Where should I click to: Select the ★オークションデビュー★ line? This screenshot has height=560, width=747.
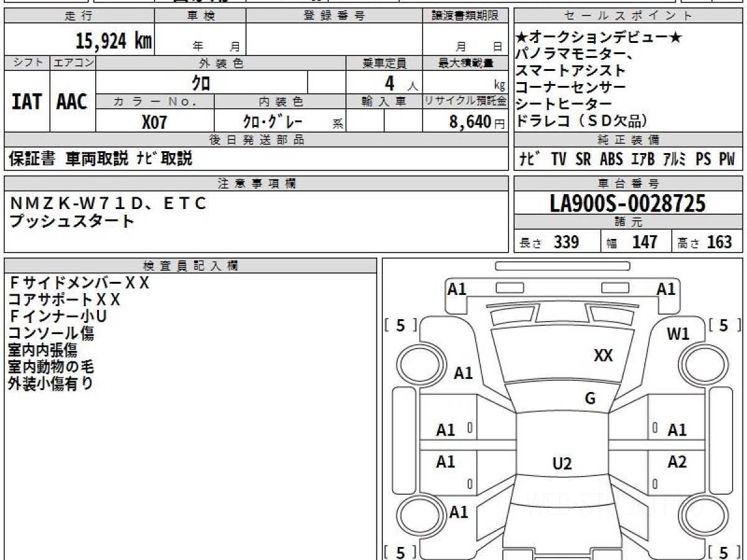point(599,39)
